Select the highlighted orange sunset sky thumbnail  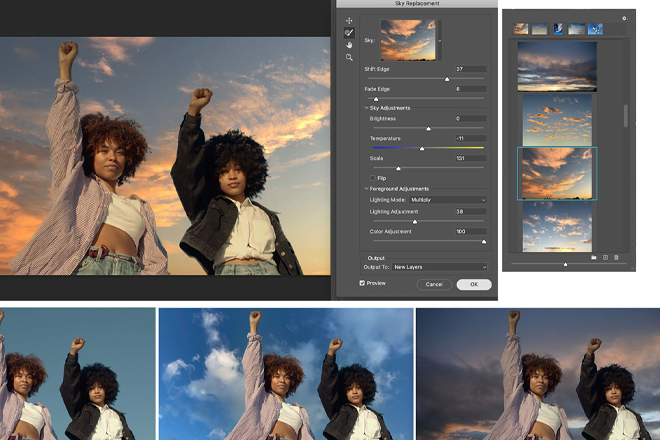(x=557, y=173)
